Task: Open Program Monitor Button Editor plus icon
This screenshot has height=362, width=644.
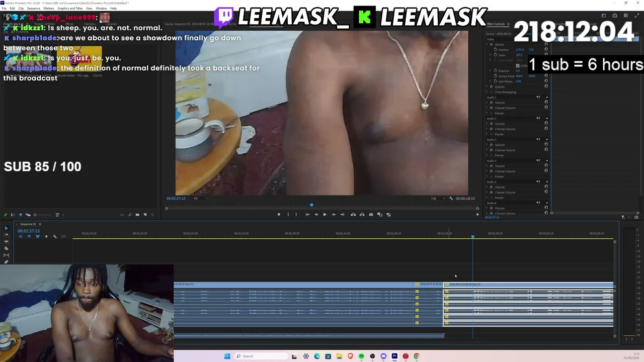Action: [x=477, y=215]
